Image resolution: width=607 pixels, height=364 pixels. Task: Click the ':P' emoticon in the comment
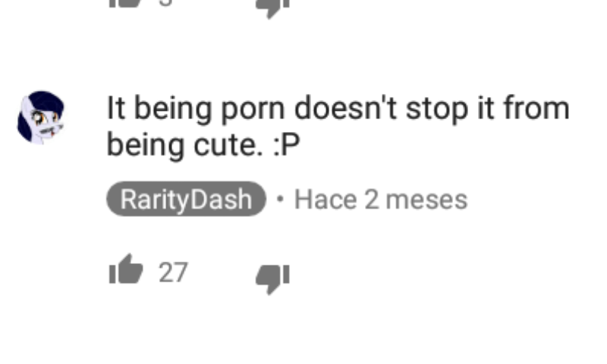click(287, 146)
